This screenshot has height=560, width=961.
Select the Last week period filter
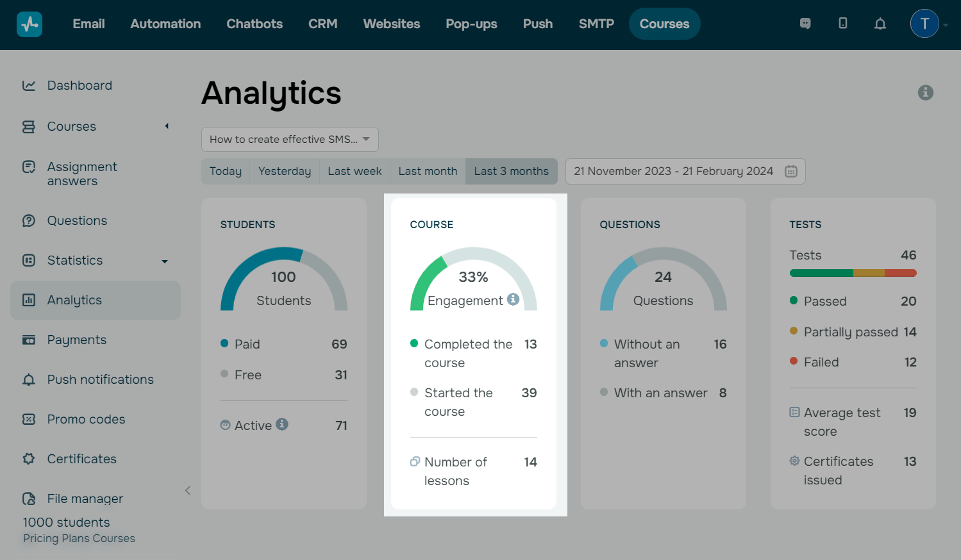click(355, 171)
